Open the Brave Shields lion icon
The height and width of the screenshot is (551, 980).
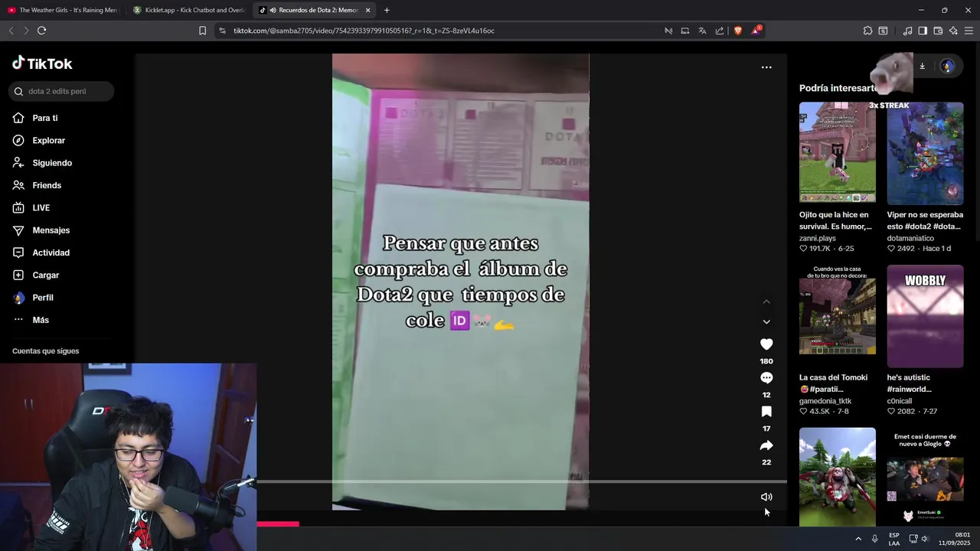[738, 31]
